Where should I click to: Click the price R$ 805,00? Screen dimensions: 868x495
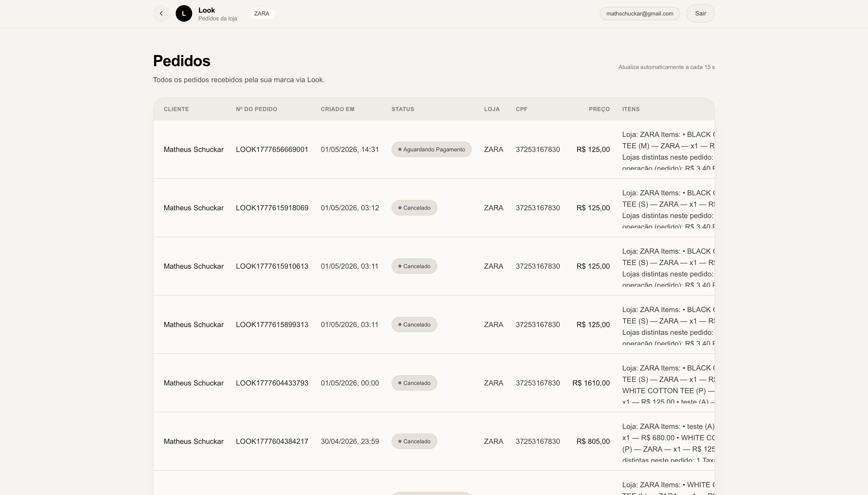pos(593,441)
